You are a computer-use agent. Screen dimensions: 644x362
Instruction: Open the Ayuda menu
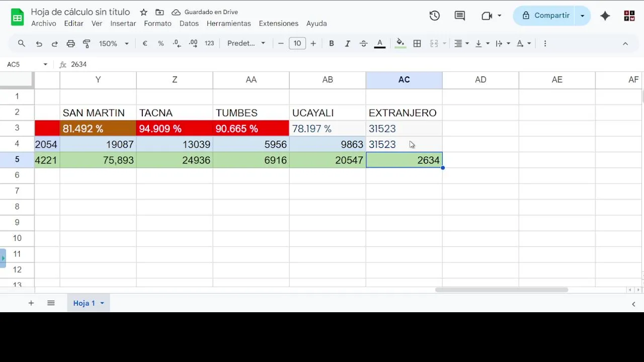(316, 24)
